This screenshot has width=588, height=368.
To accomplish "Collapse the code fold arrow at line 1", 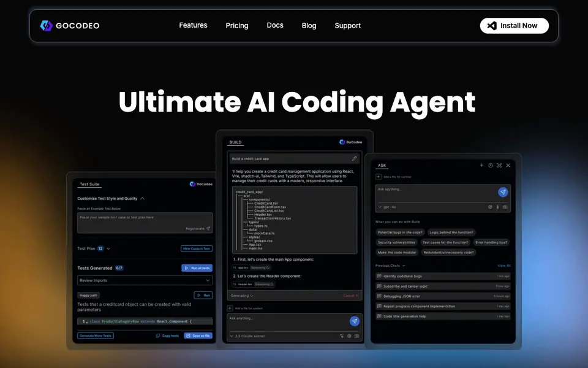I will tap(87, 322).
